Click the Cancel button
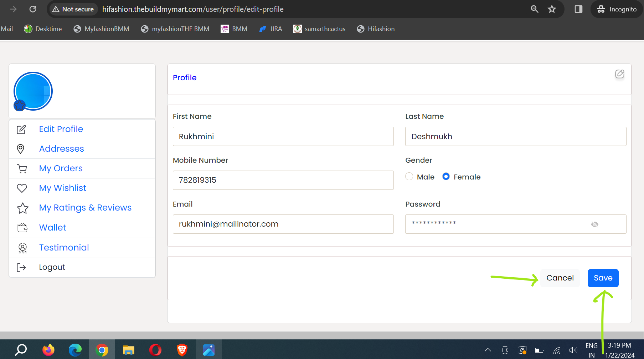 click(x=560, y=278)
